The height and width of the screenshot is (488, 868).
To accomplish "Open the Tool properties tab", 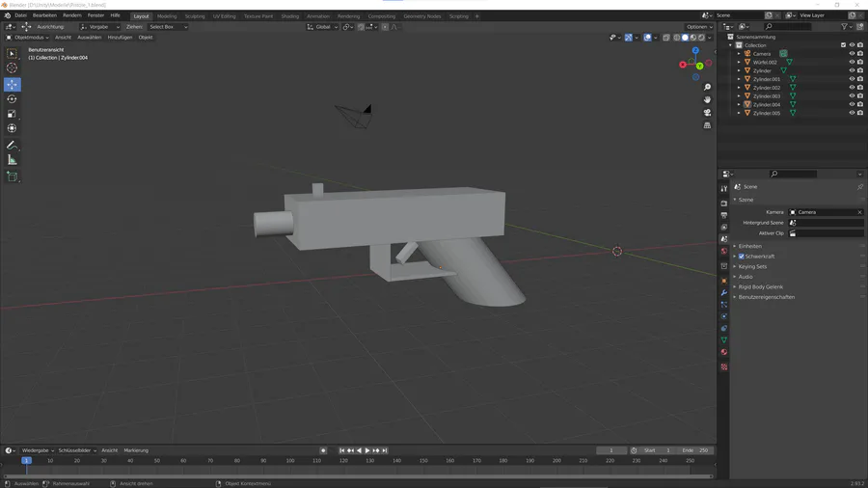I will [724, 189].
